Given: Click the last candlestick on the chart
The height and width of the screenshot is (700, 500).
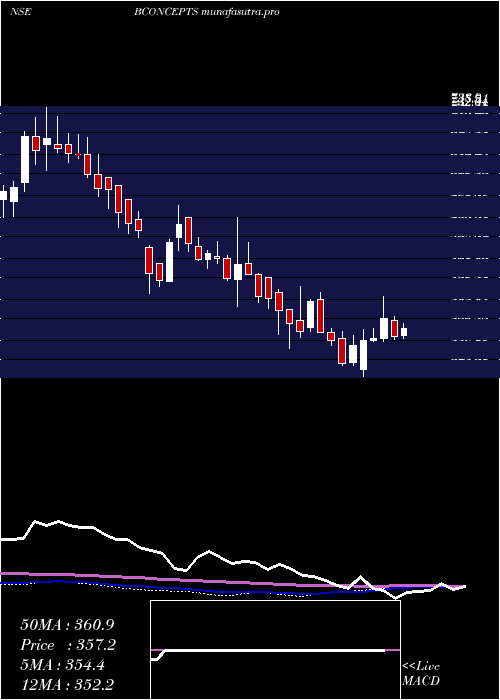Looking at the screenshot, I should tap(404, 331).
